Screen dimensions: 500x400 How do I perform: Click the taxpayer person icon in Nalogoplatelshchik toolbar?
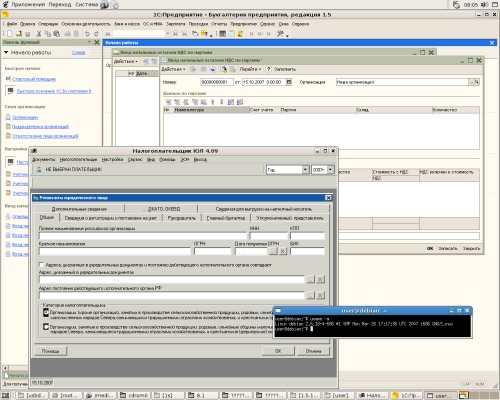pyautogui.click(x=39, y=169)
